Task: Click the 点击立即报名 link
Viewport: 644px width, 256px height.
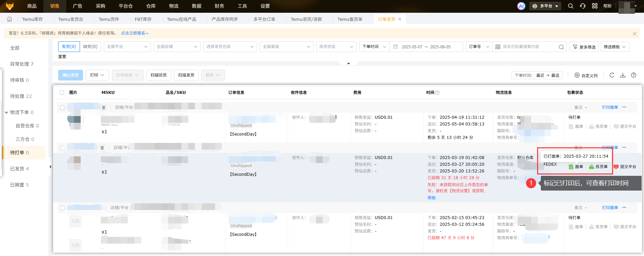Action: (134, 33)
